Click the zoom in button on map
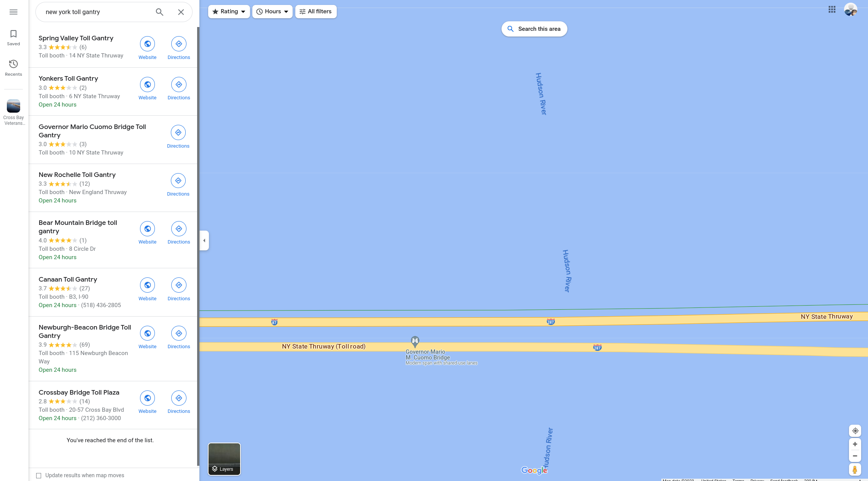868x481 pixels. [x=855, y=444]
